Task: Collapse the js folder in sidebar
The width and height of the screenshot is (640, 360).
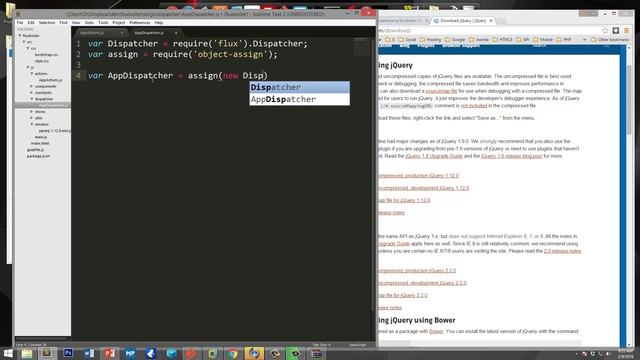Action: click(28, 67)
